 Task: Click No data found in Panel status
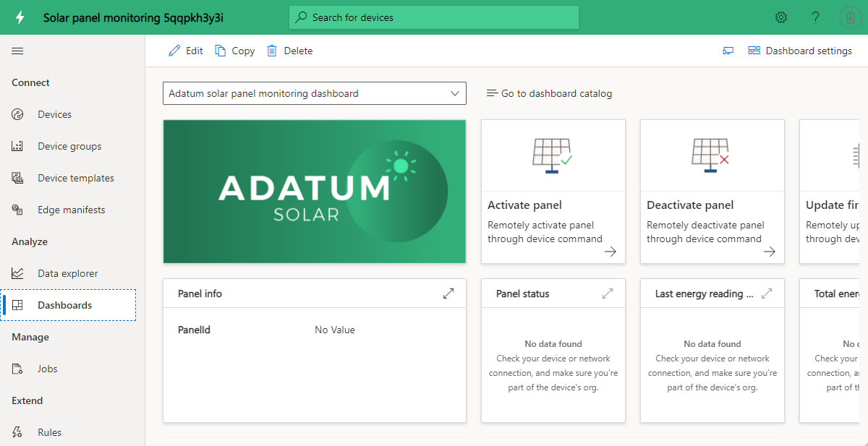tap(553, 344)
